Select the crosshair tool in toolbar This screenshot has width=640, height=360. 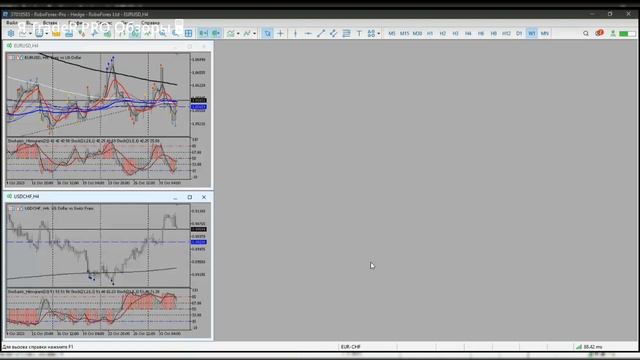[280, 33]
